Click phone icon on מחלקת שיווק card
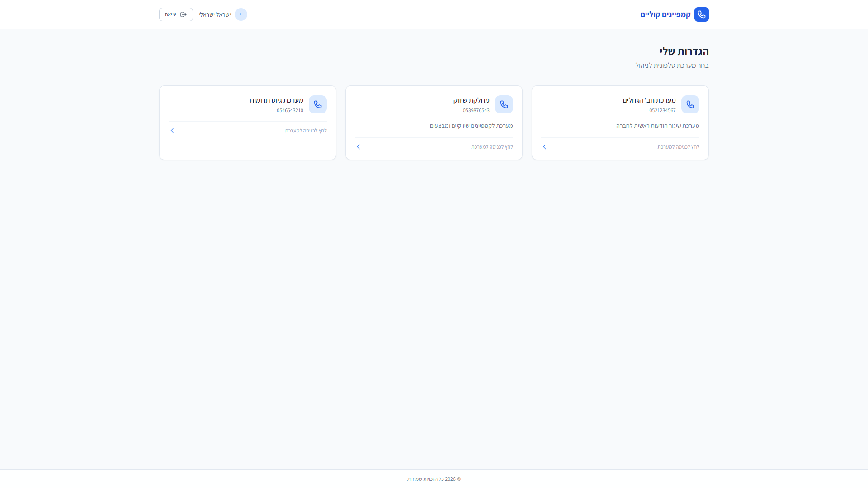 click(x=504, y=104)
